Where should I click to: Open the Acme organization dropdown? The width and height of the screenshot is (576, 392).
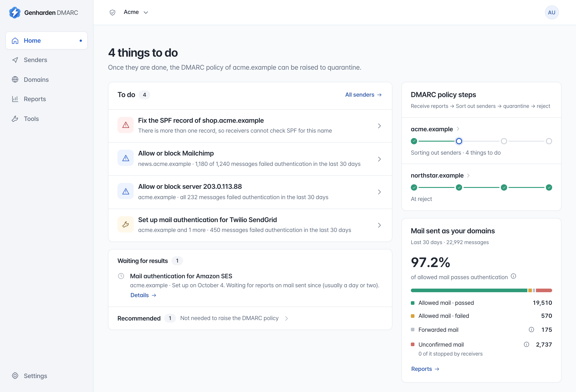136,12
